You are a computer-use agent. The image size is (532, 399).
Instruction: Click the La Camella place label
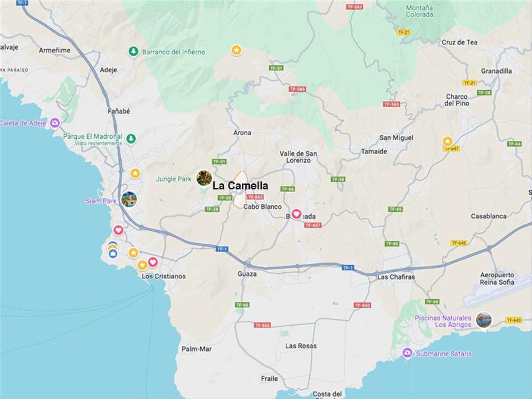(240, 185)
